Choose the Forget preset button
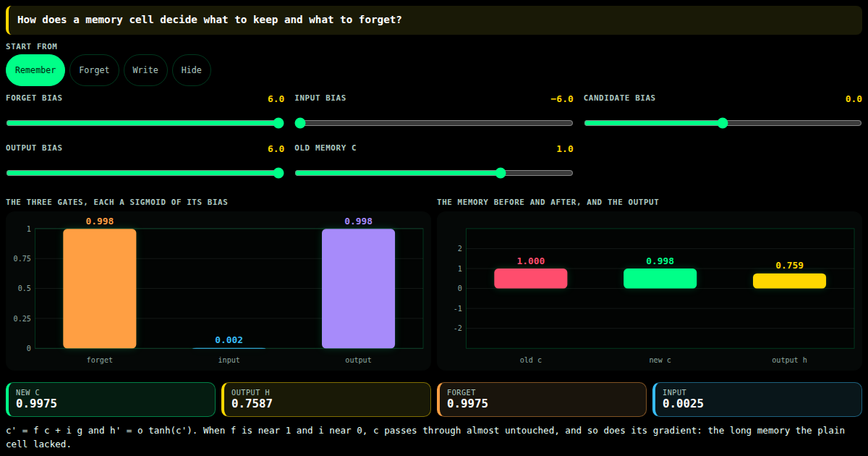This screenshot has height=456, width=868. coord(94,70)
